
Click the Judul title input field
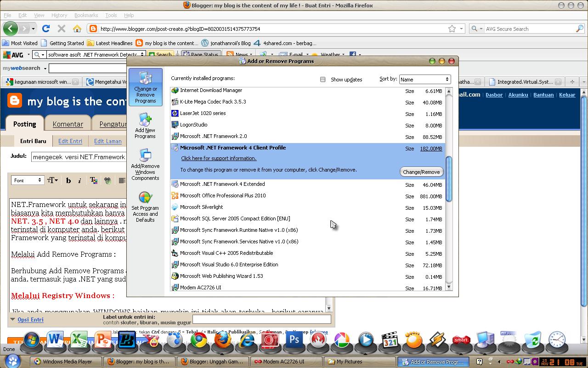[x=79, y=157]
